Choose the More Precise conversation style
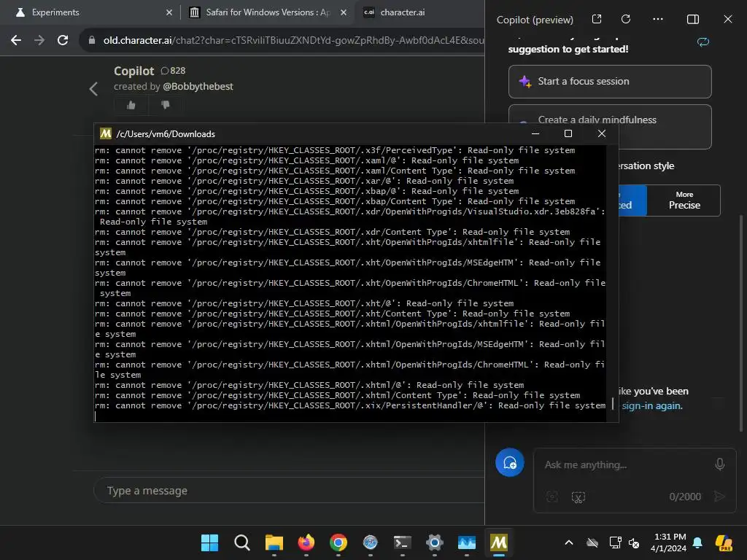The height and width of the screenshot is (560, 747). (x=684, y=201)
